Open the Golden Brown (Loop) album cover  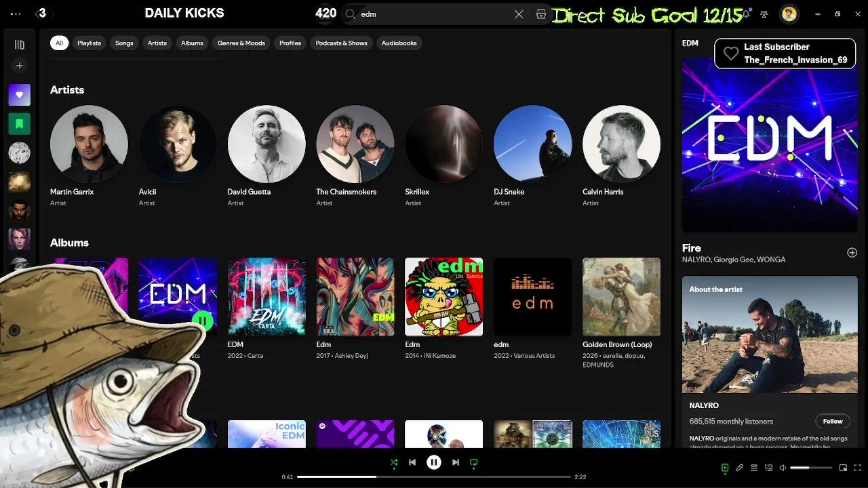click(x=621, y=296)
